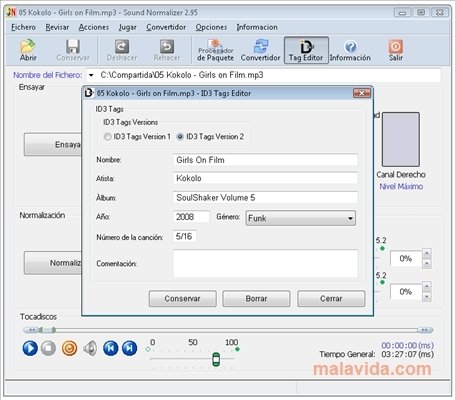Start playback with the blue play button
The width and height of the screenshot is (455, 400).
(30, 348)
